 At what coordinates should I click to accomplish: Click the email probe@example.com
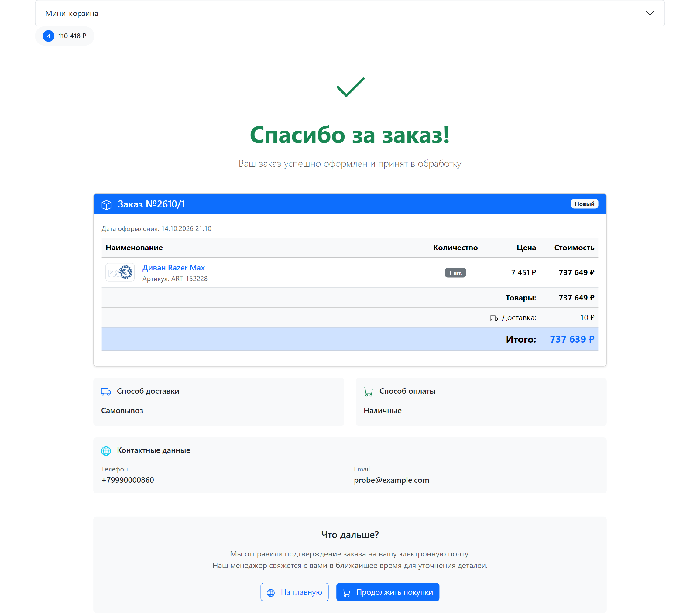pyautogui.click(x=391, y=480)
